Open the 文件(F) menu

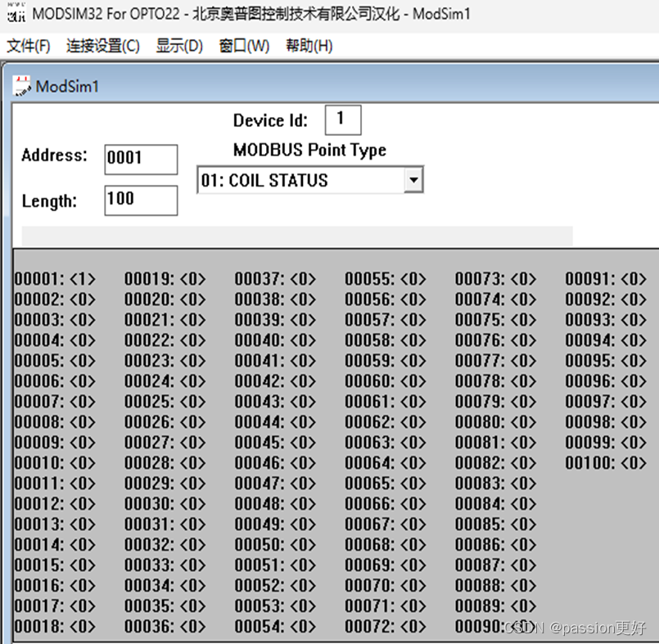(x=29, y=45)
